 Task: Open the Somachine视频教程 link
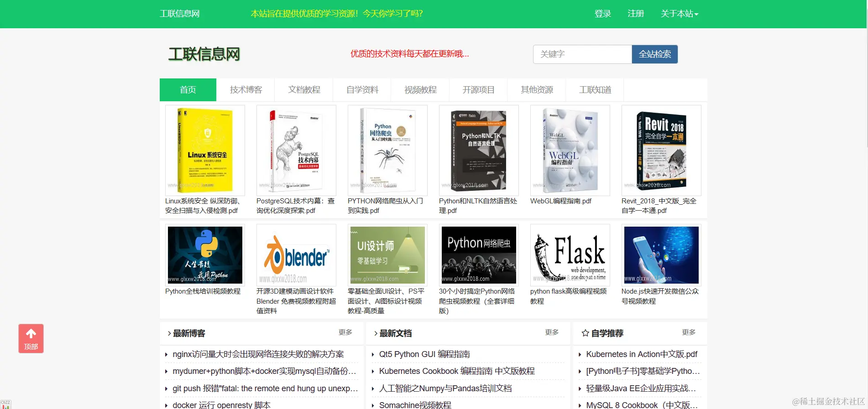415,405
